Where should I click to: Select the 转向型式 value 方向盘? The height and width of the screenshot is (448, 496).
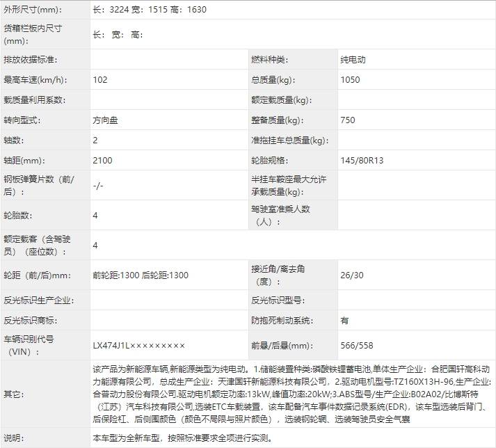[105, 120]
